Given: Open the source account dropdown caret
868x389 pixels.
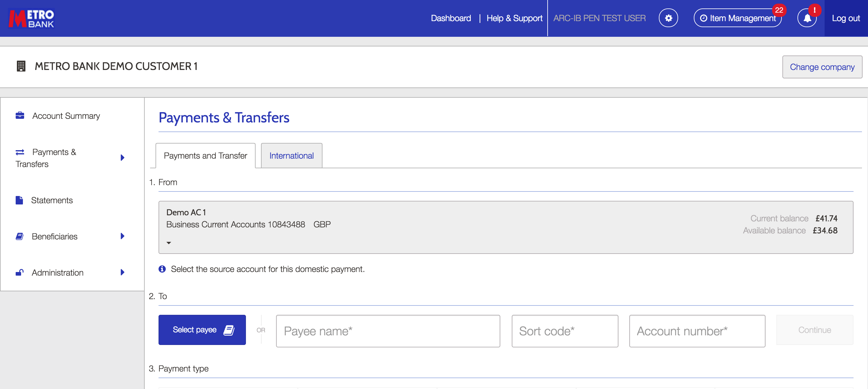Looking at the screenshot, I should 169,243.
